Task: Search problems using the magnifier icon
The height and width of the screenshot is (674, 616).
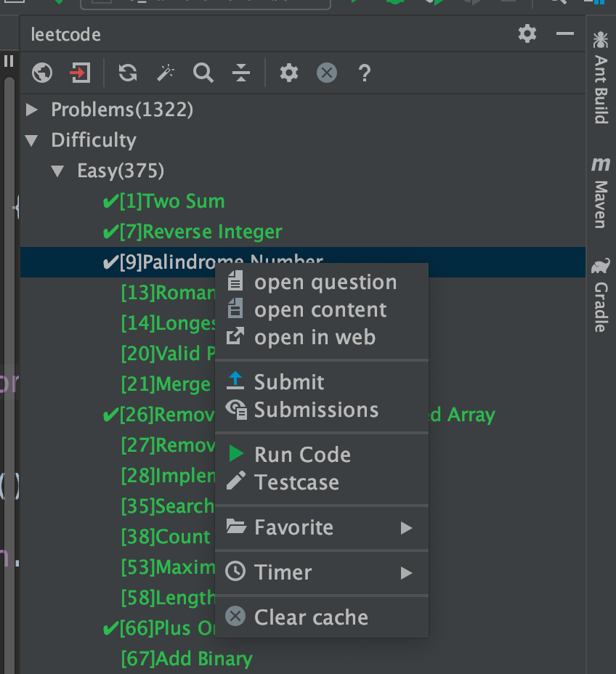Action: [x=203, y=73]
